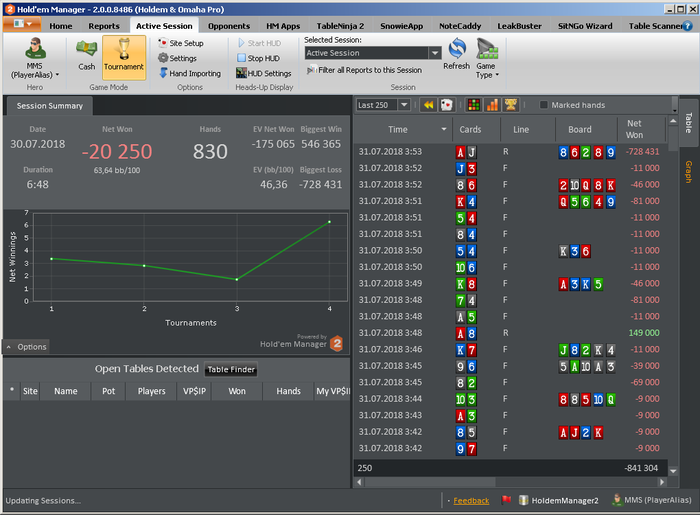Click MMS PlayerAlias in status bar
This screenshot has height=515, width=700.
pos(652,500)
